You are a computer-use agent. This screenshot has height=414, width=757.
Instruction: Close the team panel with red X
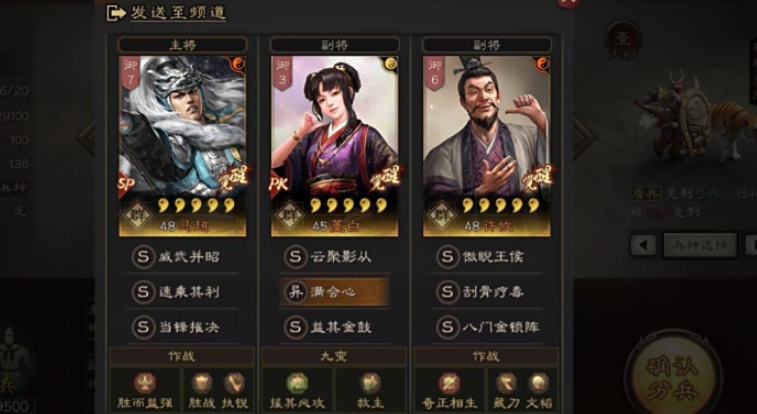pyautogui.click(x=568, y=2)
